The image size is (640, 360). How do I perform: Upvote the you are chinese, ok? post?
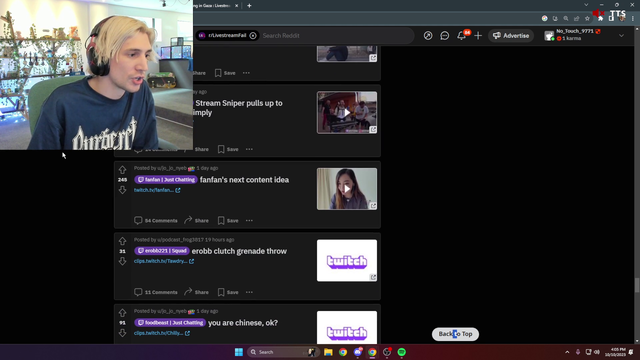point(122,313)
